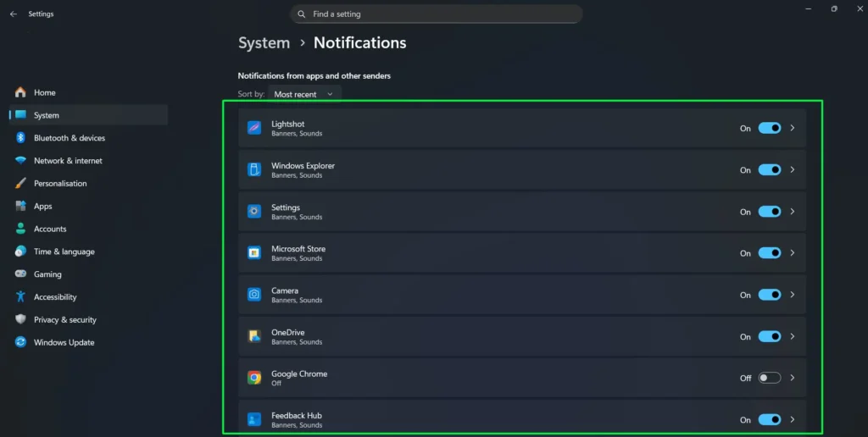Screen dimensions: 868x437
Task: Click the Personalisation paintbrush icon
Action: 20,183
